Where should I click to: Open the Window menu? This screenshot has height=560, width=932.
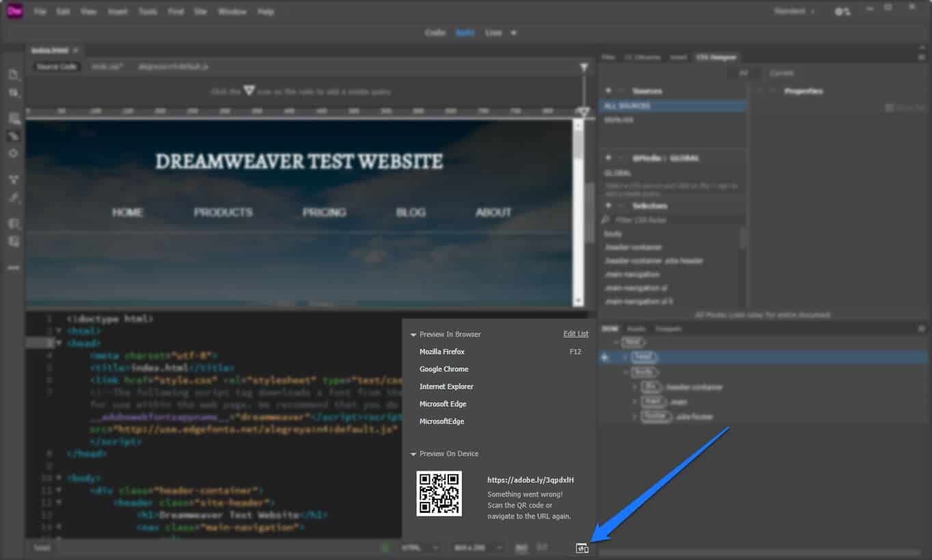click(232, 12)
